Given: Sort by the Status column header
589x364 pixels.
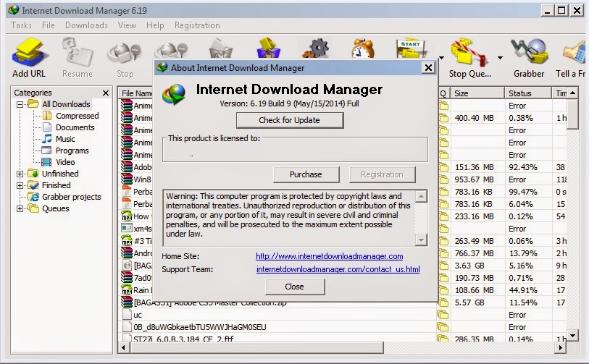Looking at the screenshot, I should pyautogui.click(x=527, y=93).
